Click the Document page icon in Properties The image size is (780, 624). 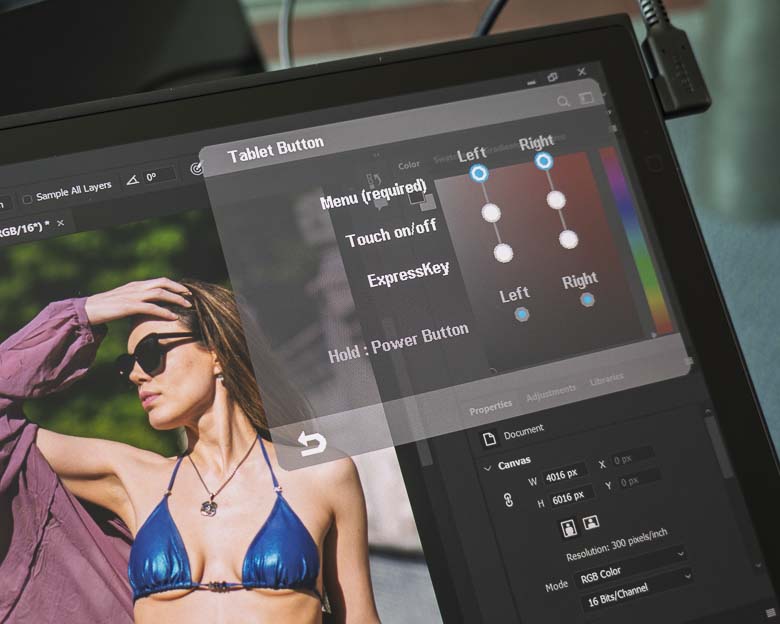click(x=489, y=438)
